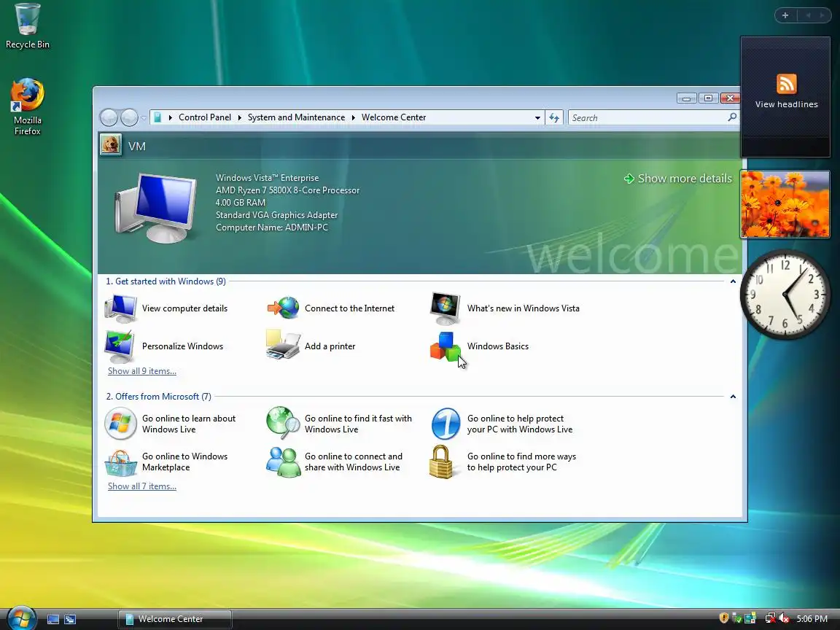Click the connect and share Messenger icon
This screenshot has height=630, width=840.
point(283,462)
